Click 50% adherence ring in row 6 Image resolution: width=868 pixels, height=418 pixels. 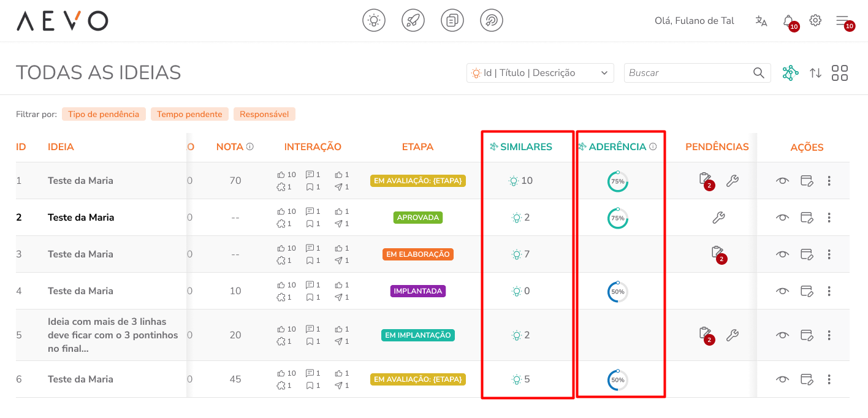click(618, 380)
